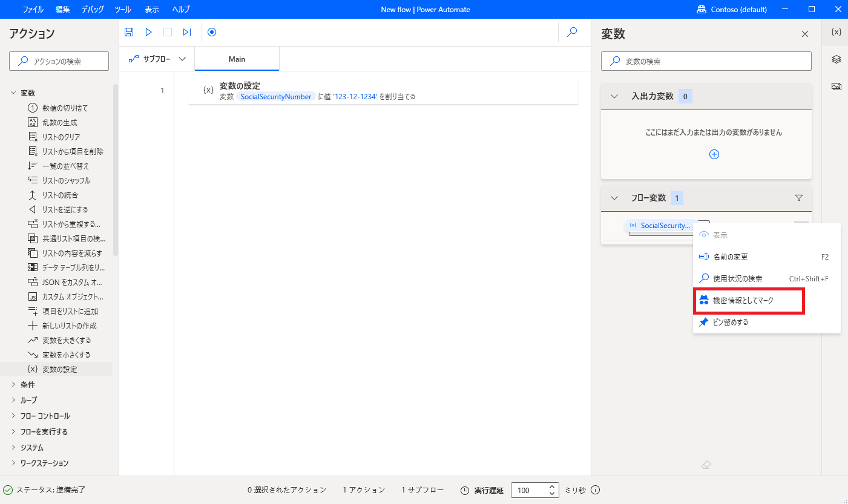Open the ヘルプ menu
The image size is (848, 504).
(x=181, y=9)
